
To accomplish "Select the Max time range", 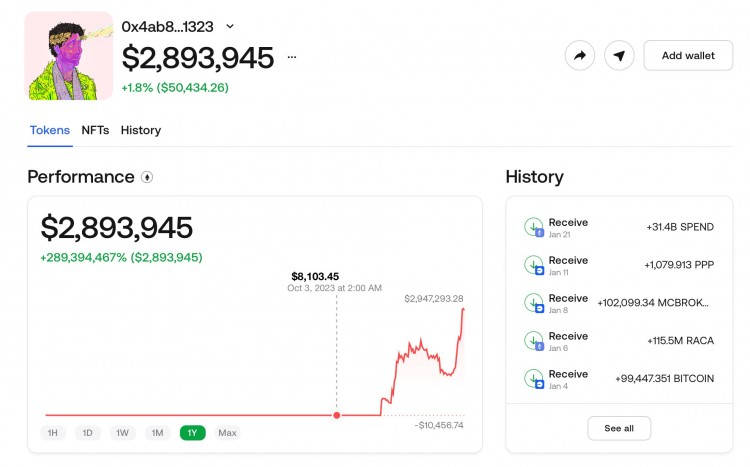I will 227,433.
